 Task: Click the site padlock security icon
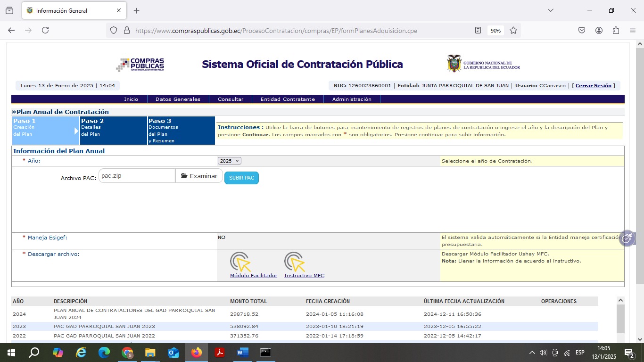(126, 30)
